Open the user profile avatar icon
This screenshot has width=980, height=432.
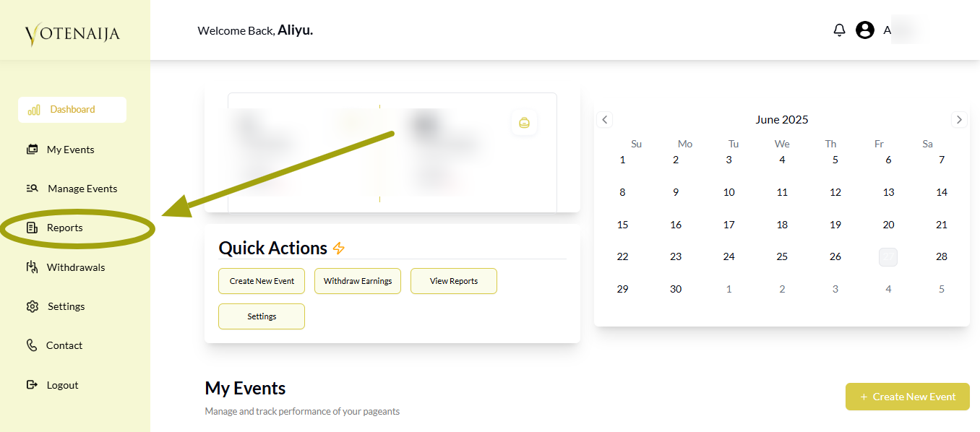(865, 30)
